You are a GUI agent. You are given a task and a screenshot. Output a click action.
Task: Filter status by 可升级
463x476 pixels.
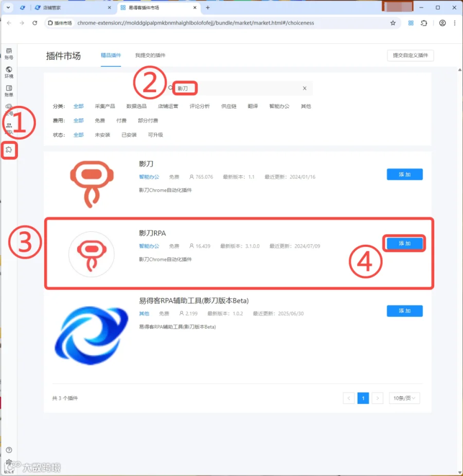pos(155,135)
